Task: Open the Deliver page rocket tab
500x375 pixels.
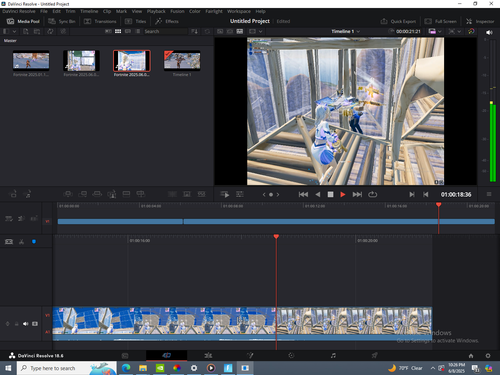Action: tap(375, 356)
